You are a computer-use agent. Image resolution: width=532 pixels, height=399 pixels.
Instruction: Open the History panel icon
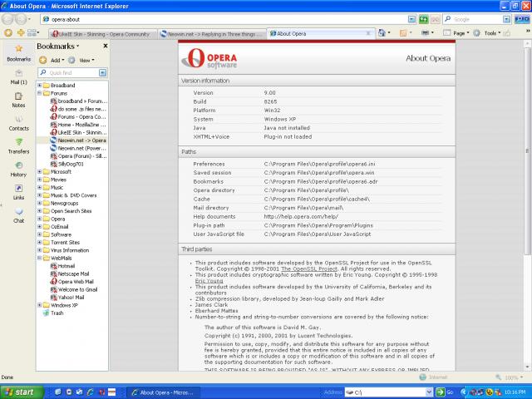18,169
